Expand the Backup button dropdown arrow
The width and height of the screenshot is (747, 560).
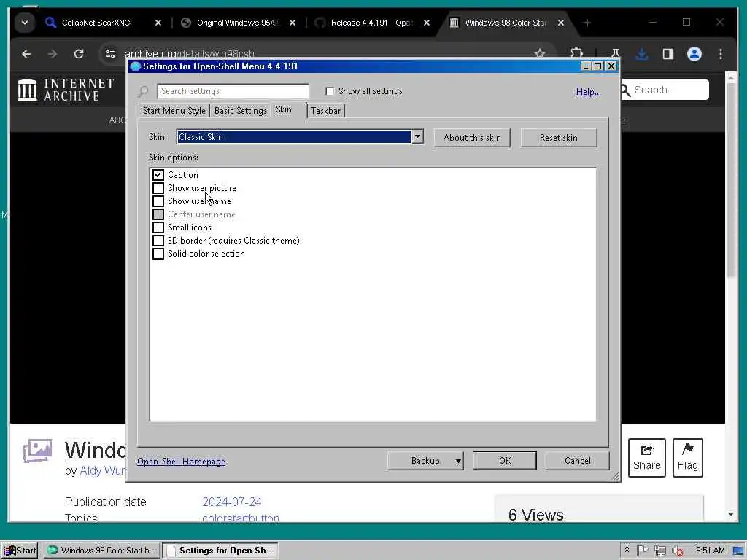click(x=458, y=461)
